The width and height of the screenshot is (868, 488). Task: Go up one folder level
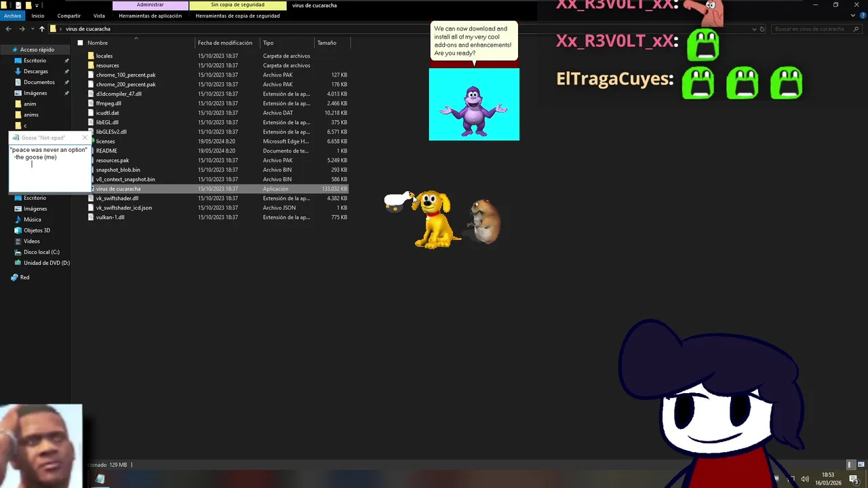tap(41, 29)
